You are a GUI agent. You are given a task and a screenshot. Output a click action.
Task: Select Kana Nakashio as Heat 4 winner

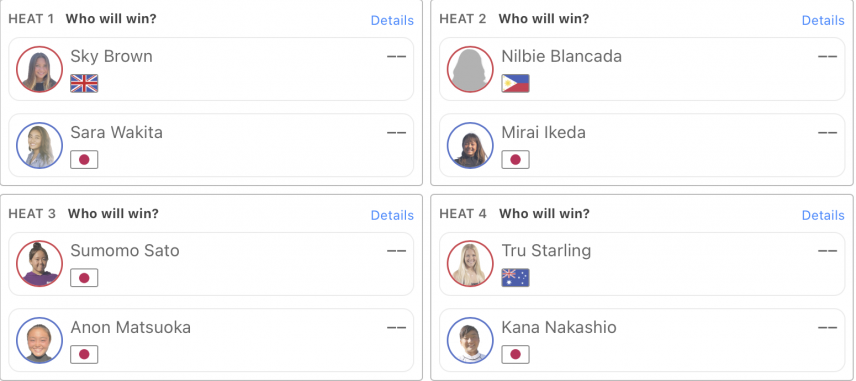(x=642, y=341)
